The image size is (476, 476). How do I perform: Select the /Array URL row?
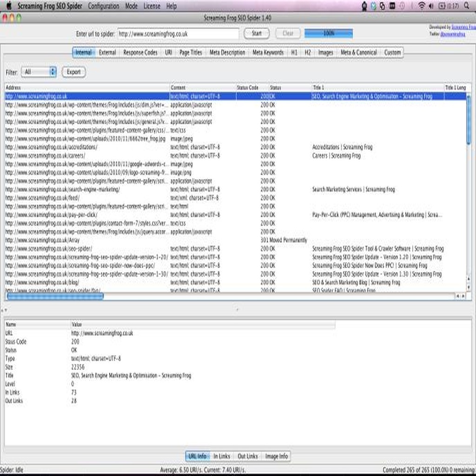click(236, 240)
